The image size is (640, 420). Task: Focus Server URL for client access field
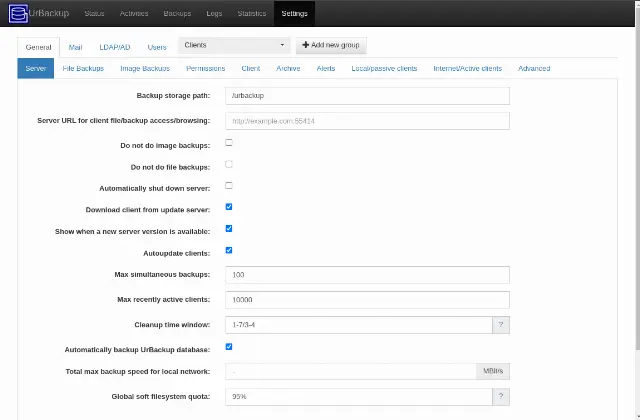click(x=367, y=121)
